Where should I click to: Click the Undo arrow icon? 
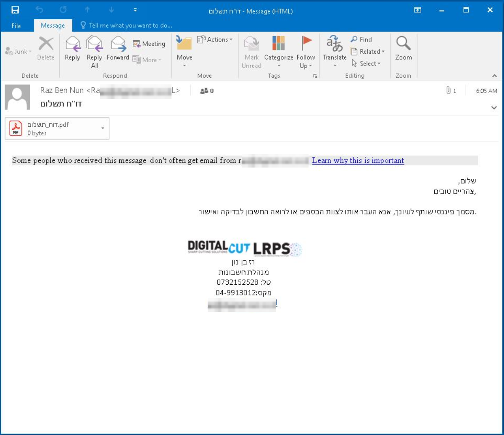pos(39,10)
